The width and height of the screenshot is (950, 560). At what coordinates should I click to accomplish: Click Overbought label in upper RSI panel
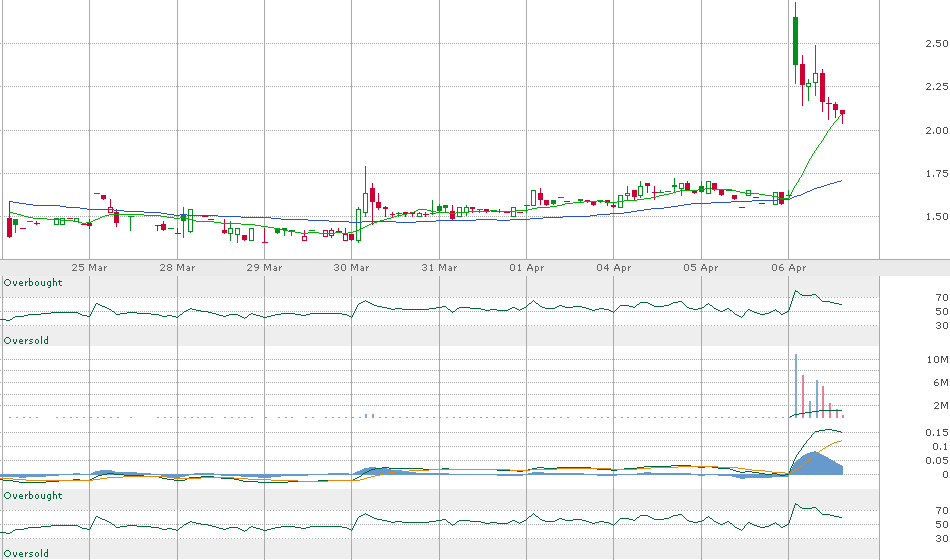[x=33, y=282]
